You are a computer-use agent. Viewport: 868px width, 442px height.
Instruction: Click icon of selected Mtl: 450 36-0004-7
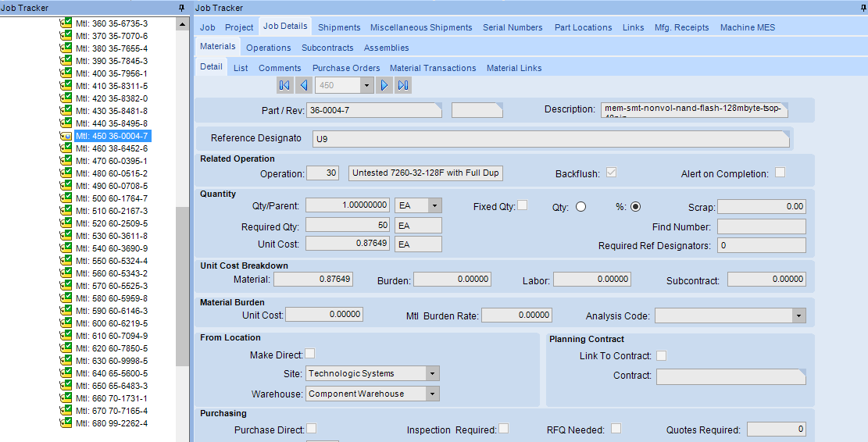pyautogui.click(x=66, y=136)
